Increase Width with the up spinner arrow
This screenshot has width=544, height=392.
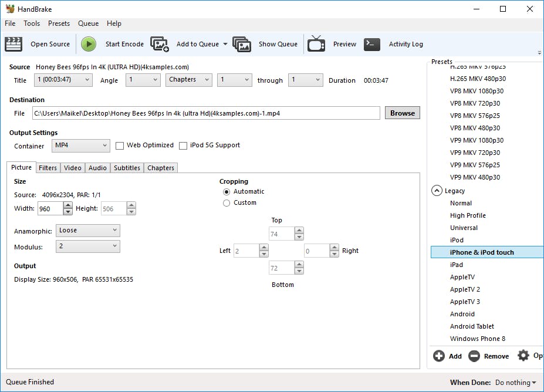(x=68, y=205)
